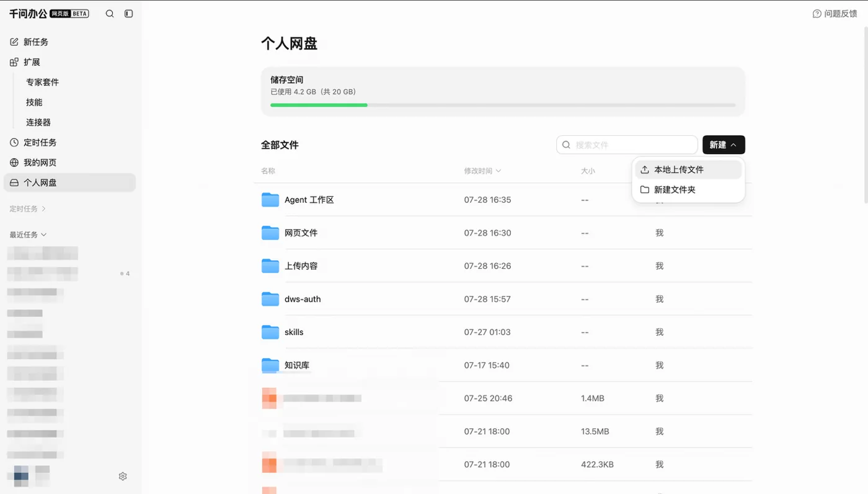Click the 知识库 folder icon
The width and height of the screenshot is (868, 494).
[x=270, y=365]
